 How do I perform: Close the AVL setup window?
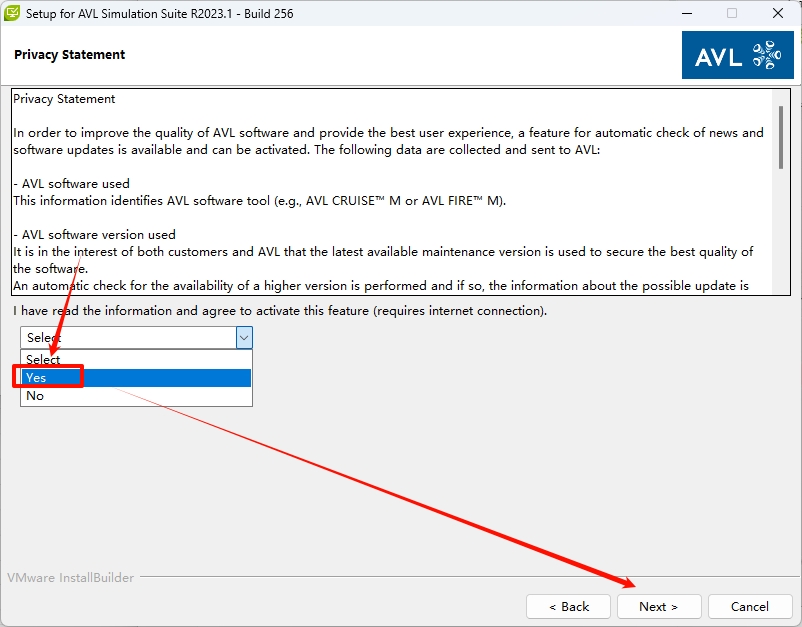coord(778,13)
